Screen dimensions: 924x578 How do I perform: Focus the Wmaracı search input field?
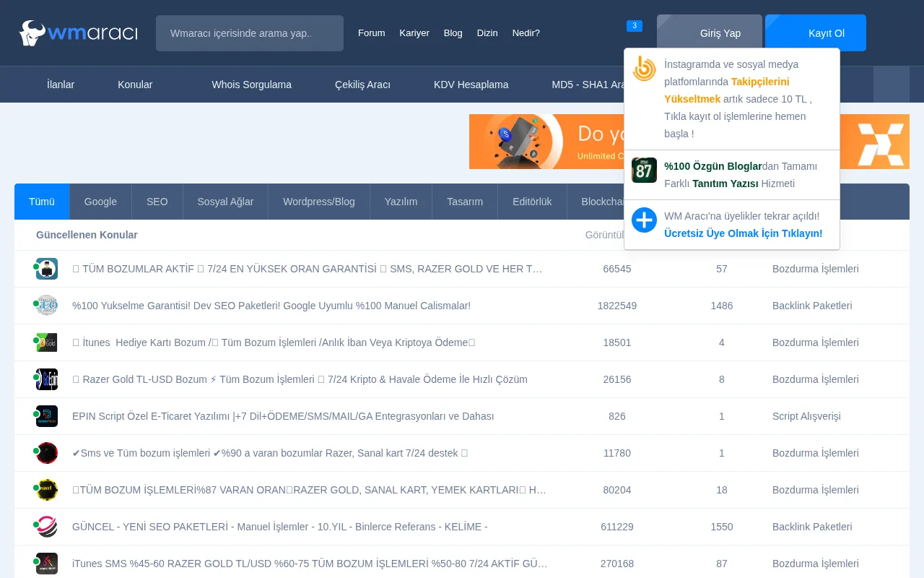[x=250, y=33]
